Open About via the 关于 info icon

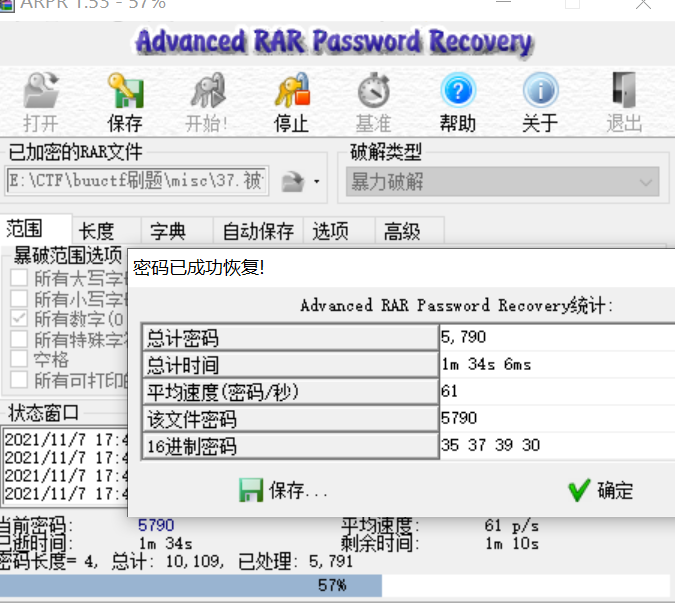pos(541,90)
